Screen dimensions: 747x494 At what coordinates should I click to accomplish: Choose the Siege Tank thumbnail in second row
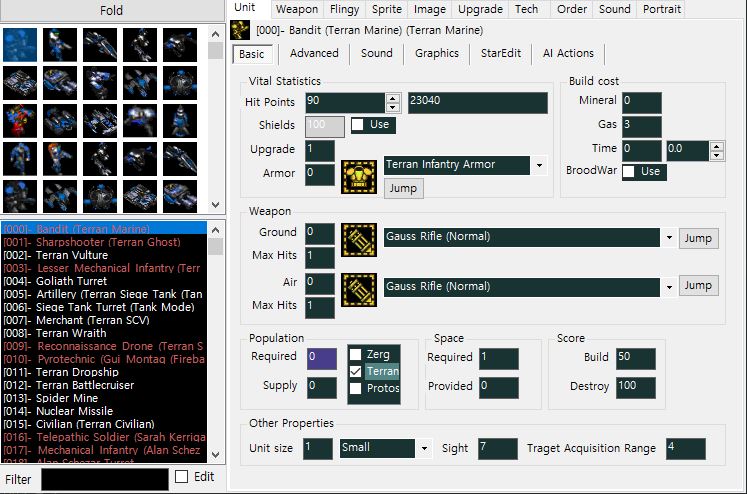click(20, 83)
